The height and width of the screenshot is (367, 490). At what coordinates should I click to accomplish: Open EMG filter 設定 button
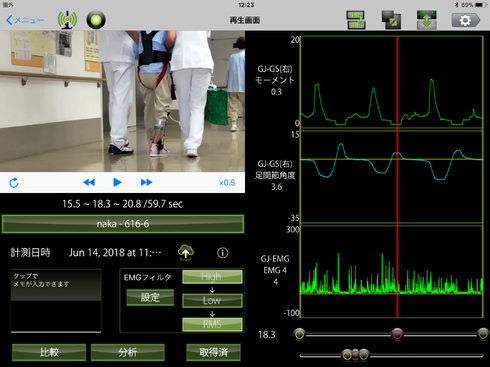(x=150, y=297)
